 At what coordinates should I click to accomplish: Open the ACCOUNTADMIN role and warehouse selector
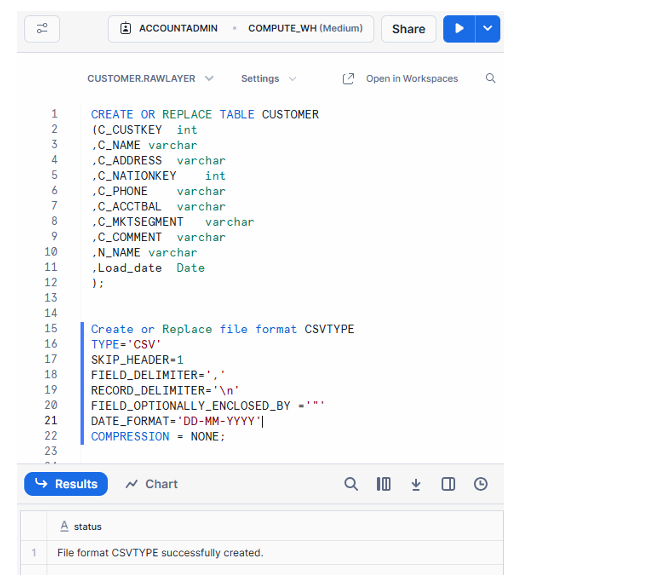(241, 29)
